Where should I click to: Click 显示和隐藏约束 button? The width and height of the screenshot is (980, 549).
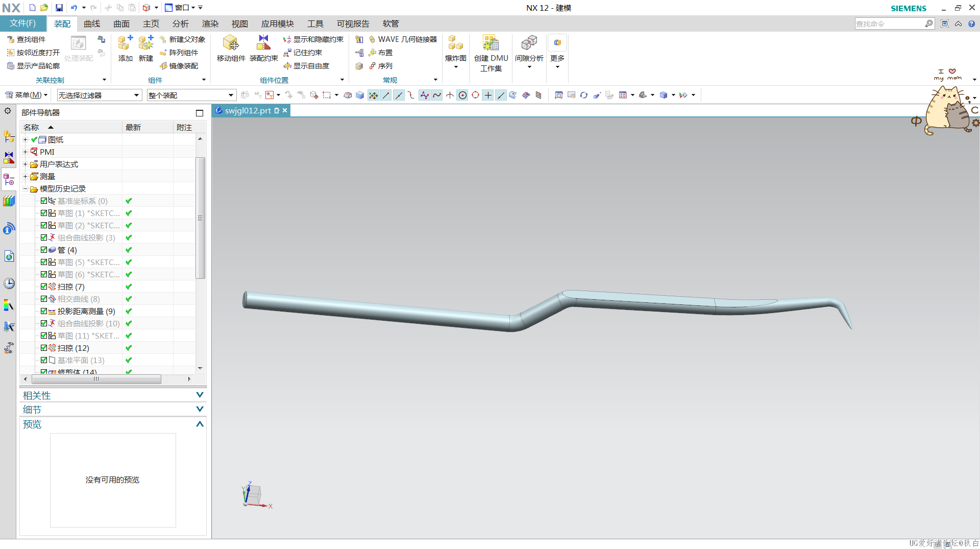313,39
